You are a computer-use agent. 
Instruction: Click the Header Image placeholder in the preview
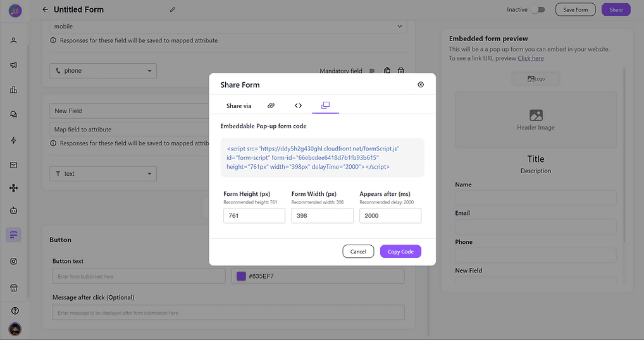(536, 120)
